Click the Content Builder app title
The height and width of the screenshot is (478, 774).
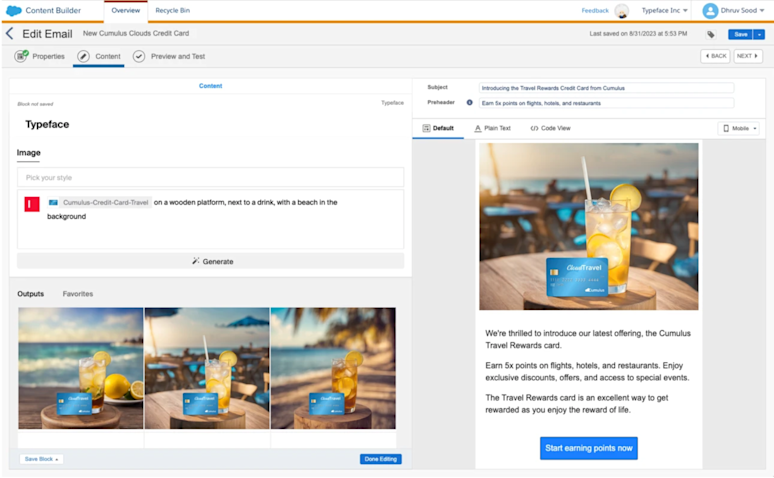coord(53,10)
